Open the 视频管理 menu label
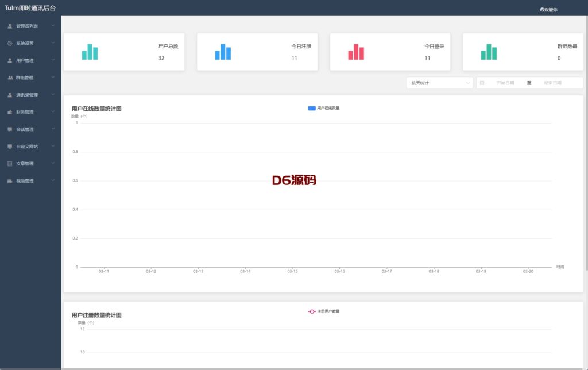 click(25, 181)
